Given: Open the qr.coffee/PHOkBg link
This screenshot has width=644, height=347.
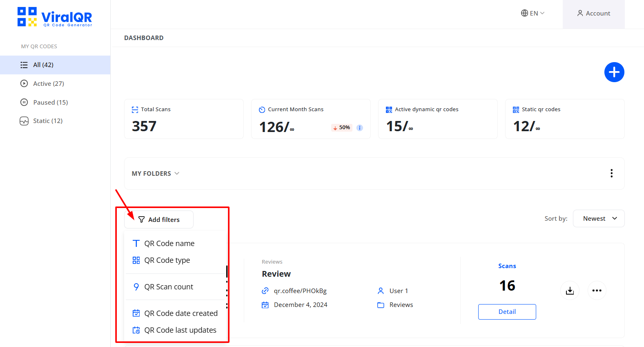Looking at the screenshot, I should click(300, 291).
